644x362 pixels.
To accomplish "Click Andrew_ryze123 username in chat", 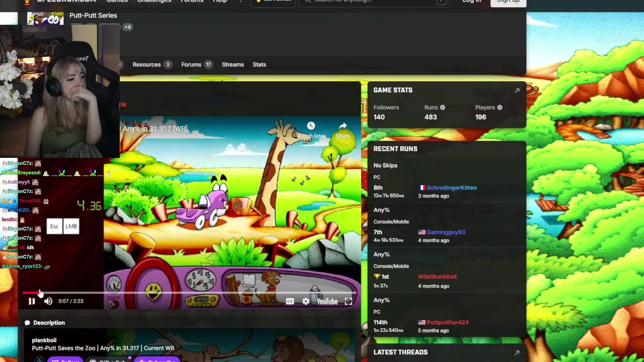I will 22,266.
